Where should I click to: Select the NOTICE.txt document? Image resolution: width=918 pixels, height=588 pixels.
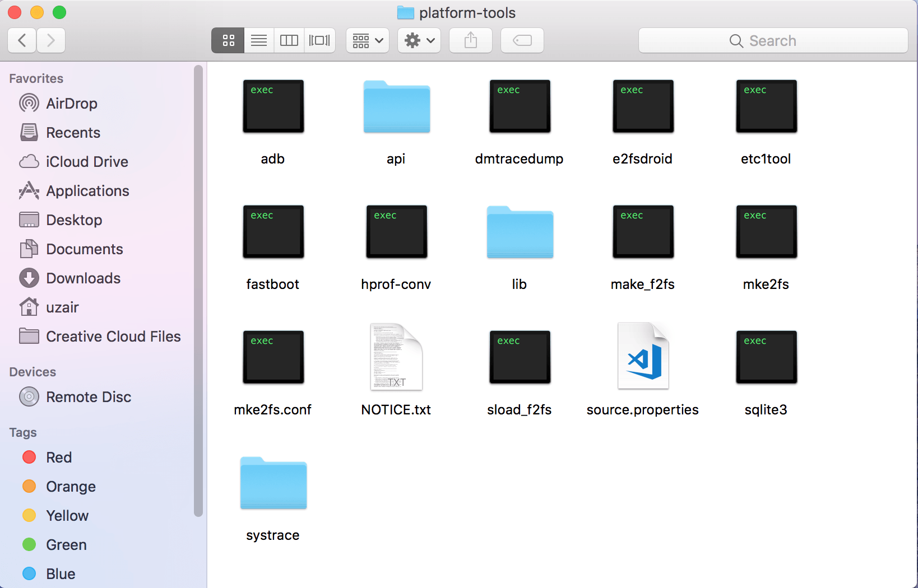pos(396,356)
